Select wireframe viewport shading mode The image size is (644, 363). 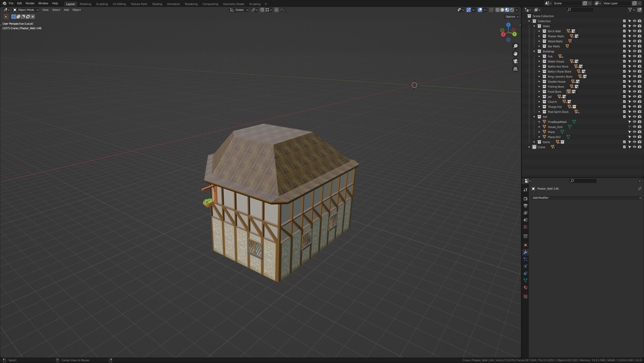497,10
